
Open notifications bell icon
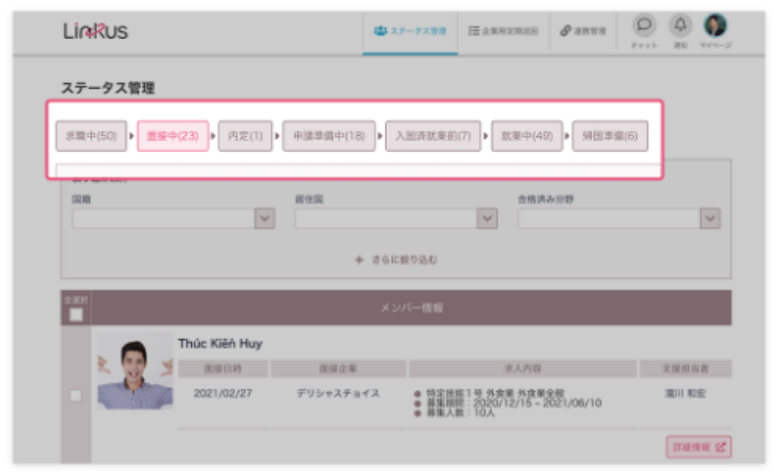[680, 25]
